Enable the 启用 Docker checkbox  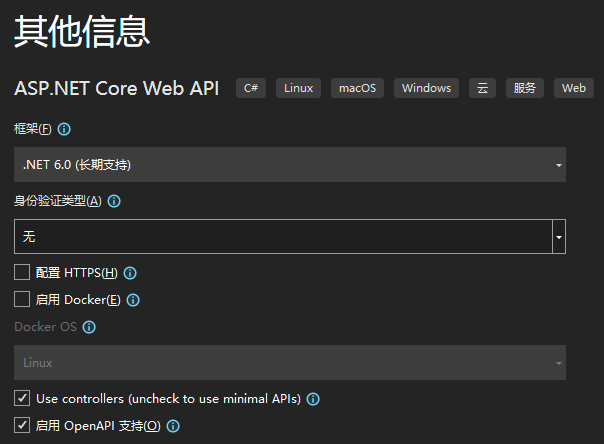tap(22, 299)
